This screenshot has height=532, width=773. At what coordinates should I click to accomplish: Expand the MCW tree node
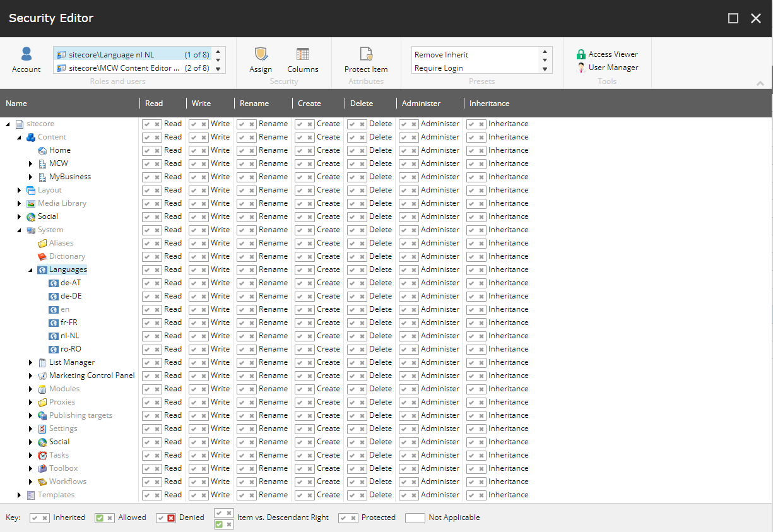click(x=30, y=163)
